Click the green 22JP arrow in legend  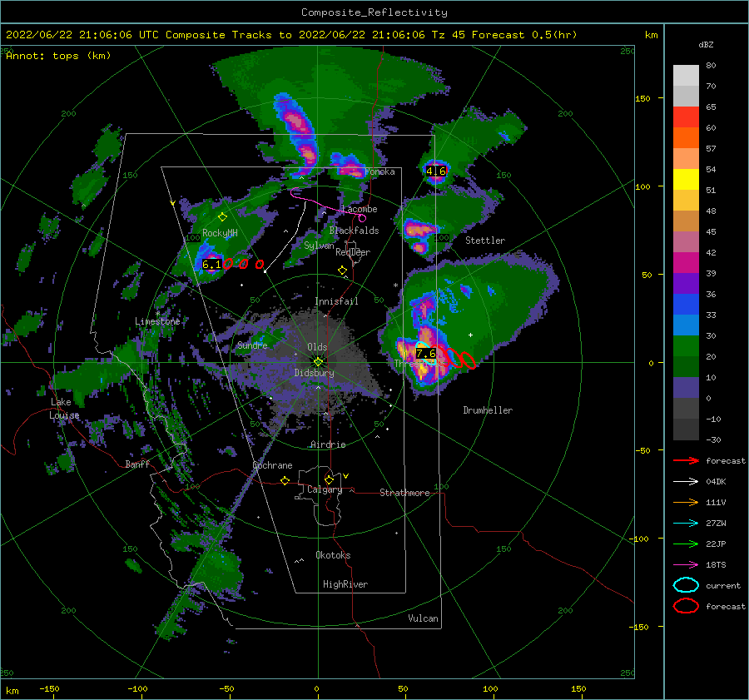687,544
